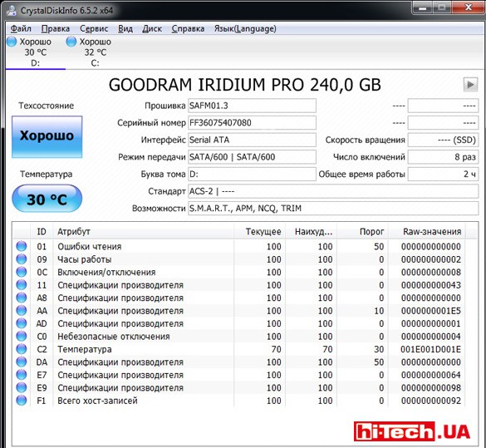This screenshot has width=486, height=448.
Task: Click the Прошивка field SAFM01.3
Action: [252, 106]
